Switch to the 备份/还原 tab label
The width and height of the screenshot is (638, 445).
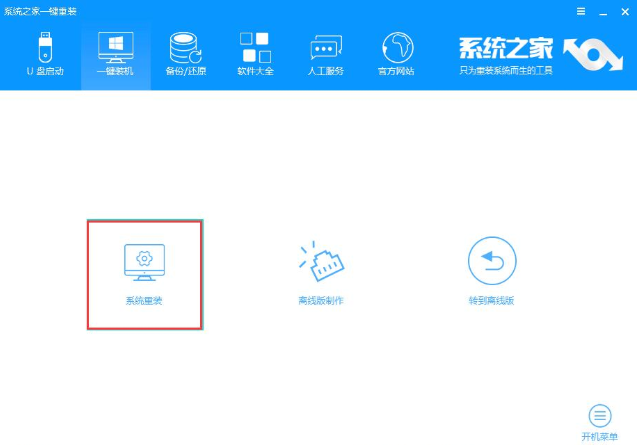pos(186,71)
